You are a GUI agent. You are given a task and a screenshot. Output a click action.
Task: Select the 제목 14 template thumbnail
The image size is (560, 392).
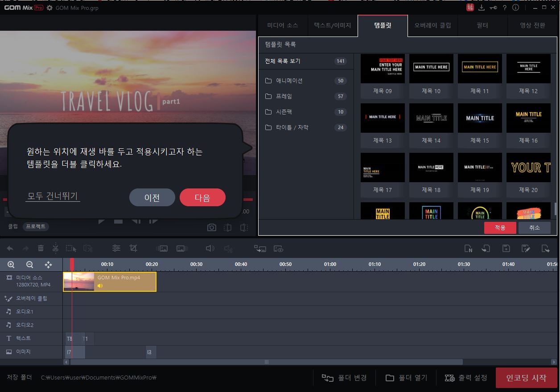click(431, 118)
